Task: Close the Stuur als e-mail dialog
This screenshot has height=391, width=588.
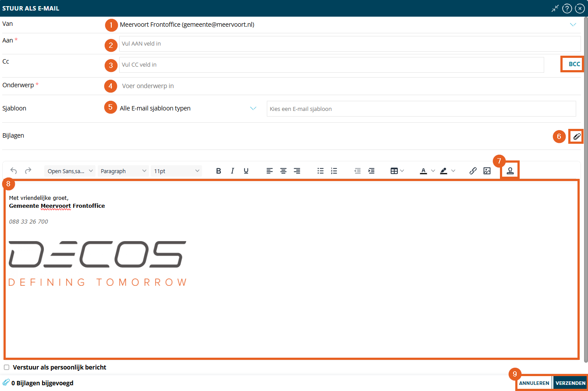Action: pos(580,8)
